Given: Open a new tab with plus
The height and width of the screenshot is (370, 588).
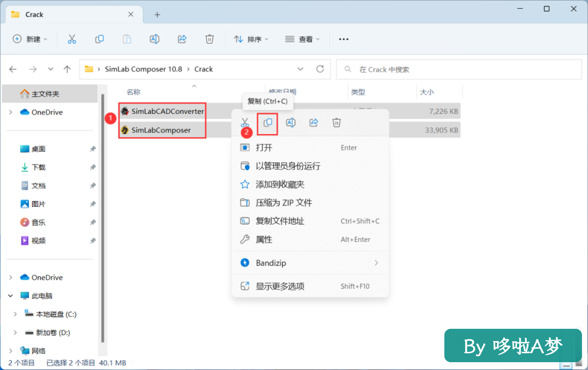Looking at the screenshot, I should coord(157,15).
